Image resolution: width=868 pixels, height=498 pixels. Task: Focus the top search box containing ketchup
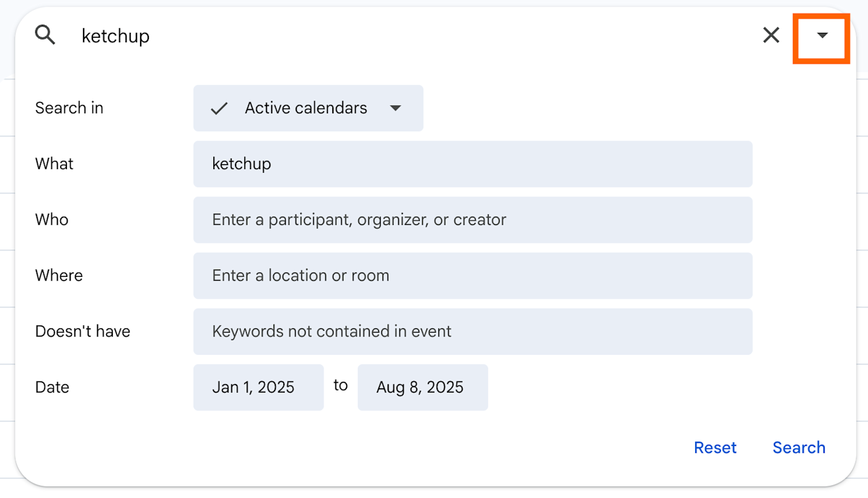(372, 36)
